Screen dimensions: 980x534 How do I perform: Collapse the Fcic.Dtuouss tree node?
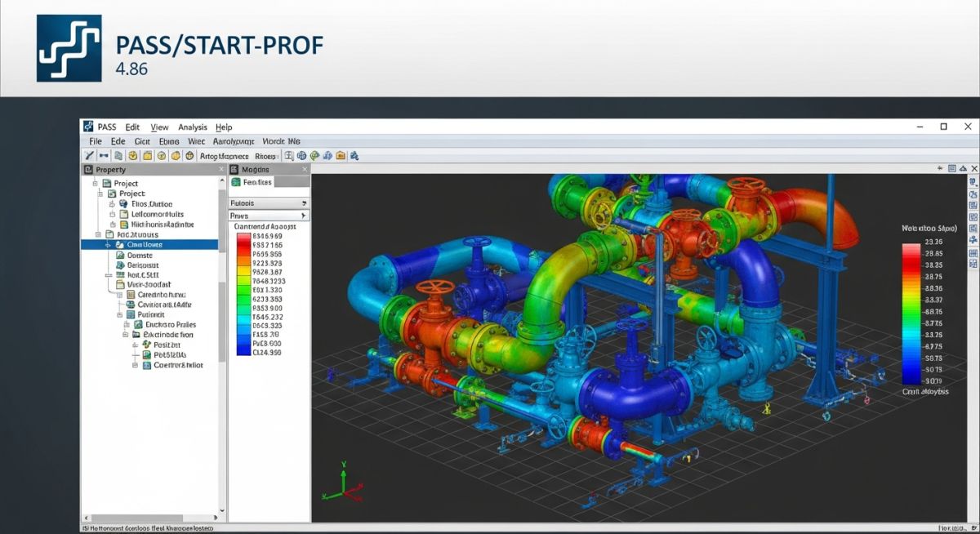click(x=96, y=234)
